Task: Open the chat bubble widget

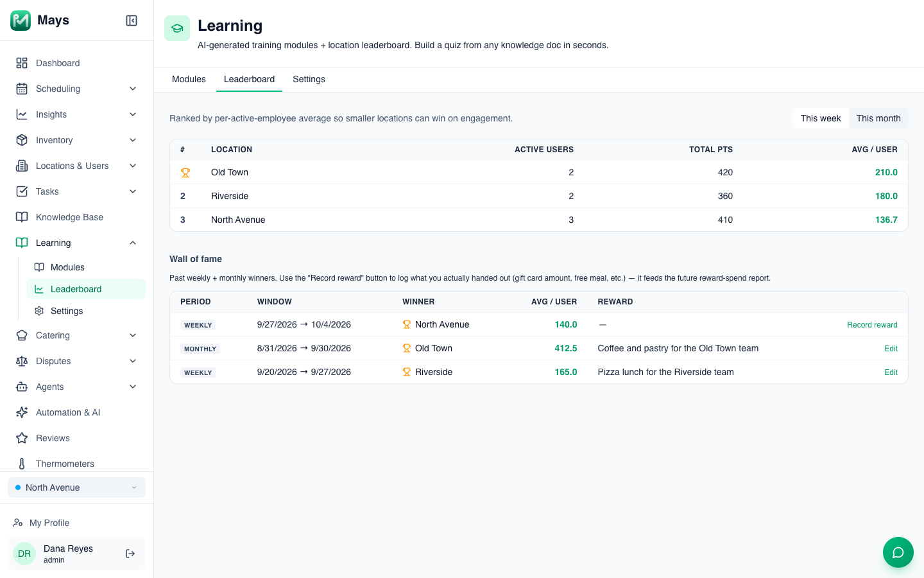Action: click(898, 552)
